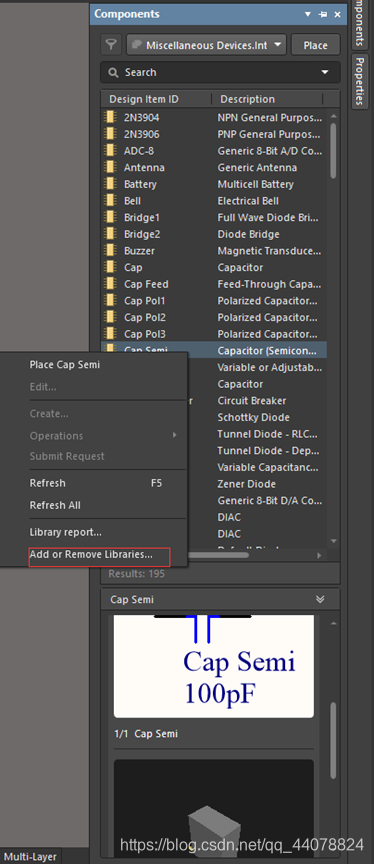Image resolution: width=374 pixels, height=864 pixels.
Task: Select the 2N3904 component icon
Action: [111, 117]
